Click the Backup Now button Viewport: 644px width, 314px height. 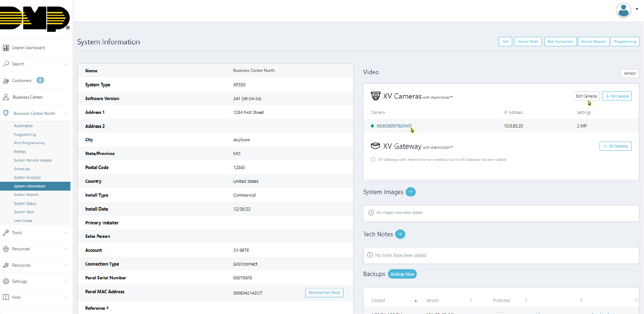pyautogui.click(x=402, y=274)
